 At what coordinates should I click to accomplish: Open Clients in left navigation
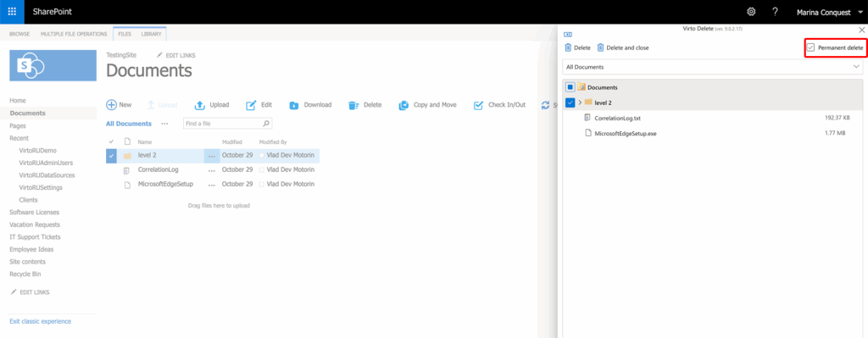pyautogui.click(x=28, y=200)
